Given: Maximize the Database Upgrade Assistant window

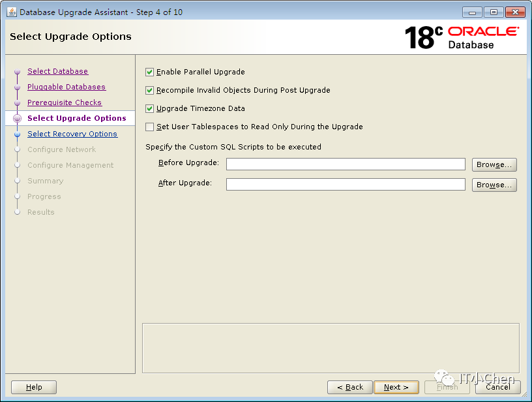Looking at the screenshot, I should click(494, 12).
